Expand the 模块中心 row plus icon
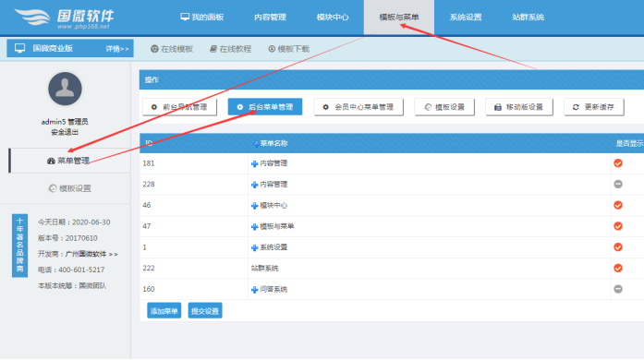Viewport: 644px width, 360px height. click(254, 206)
